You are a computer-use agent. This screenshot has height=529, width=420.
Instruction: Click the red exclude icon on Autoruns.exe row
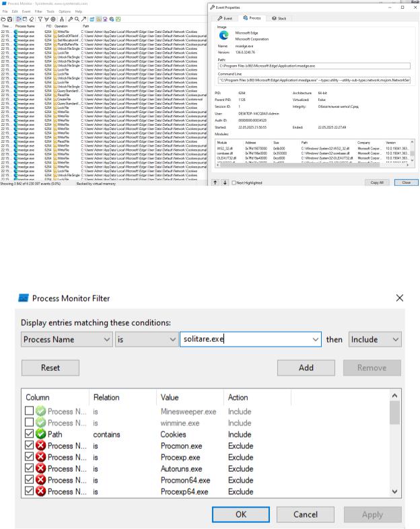(41, 468)
